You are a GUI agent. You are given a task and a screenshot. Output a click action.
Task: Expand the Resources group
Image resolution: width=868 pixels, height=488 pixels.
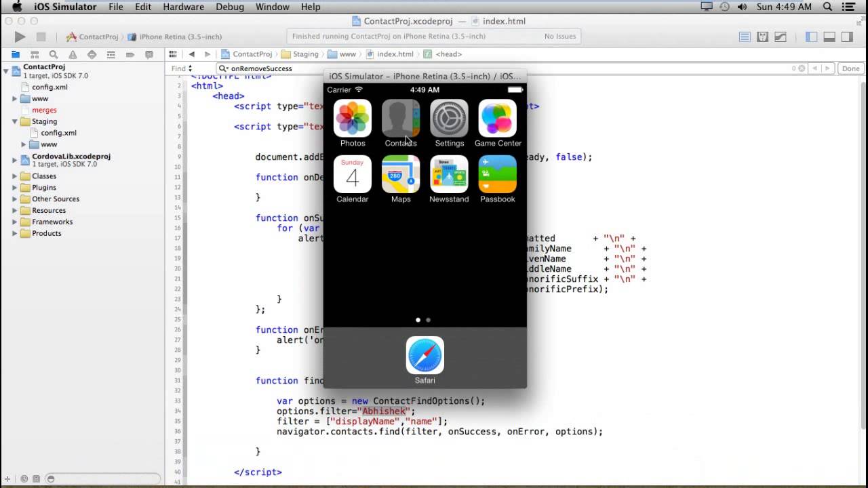coord(15,211)
